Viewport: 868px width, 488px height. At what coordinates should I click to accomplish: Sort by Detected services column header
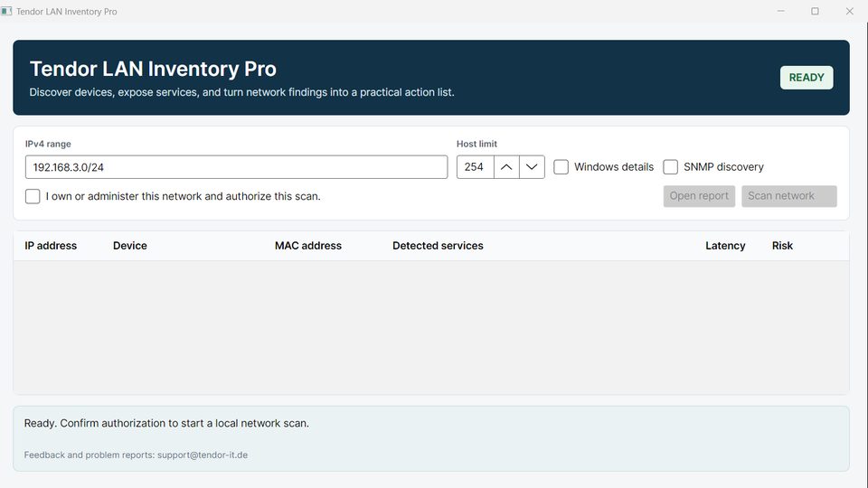[x=438, y=246]
